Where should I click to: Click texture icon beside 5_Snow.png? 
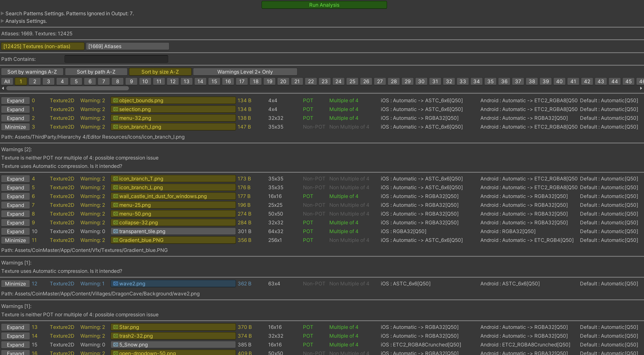(x=115, y=345)
